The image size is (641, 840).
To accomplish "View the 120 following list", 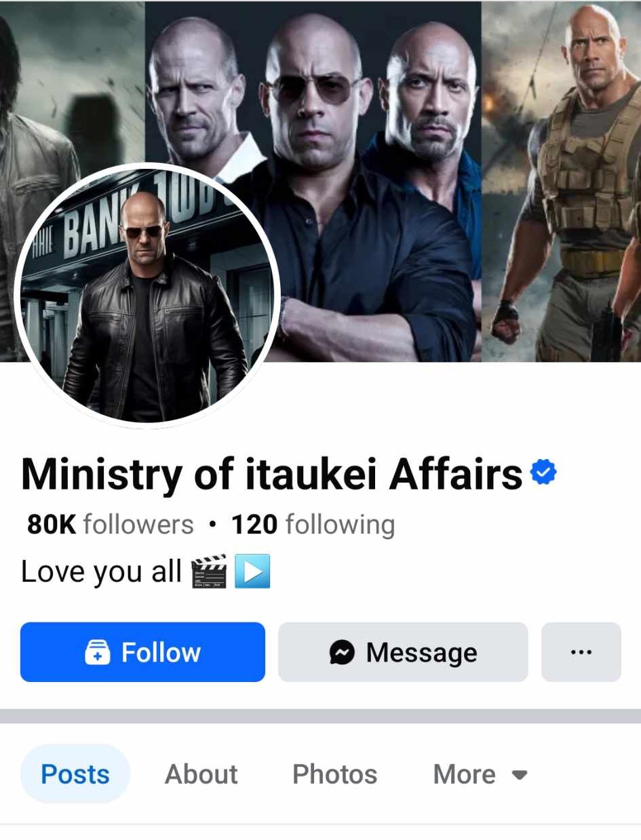I will click(x=313, y=525).
